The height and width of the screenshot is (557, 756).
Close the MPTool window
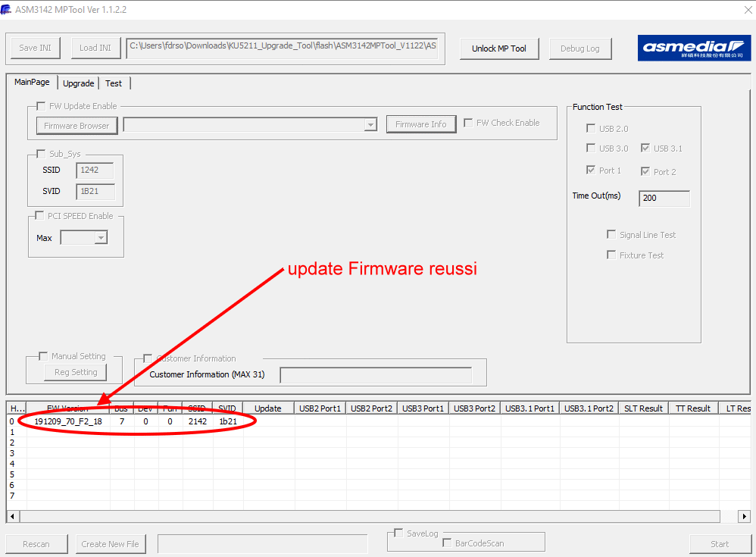748,10
